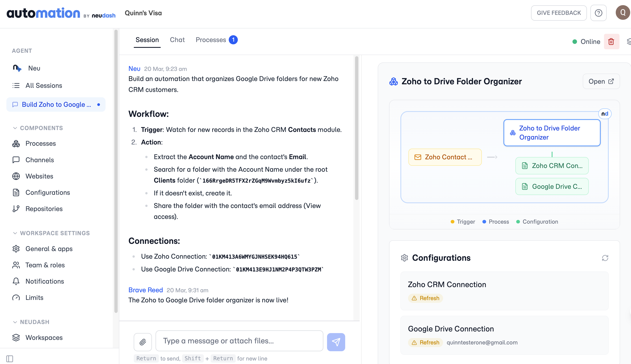The image size is (631, 364).
Task: Go to Channels in the sidebar
Action: tap(40, 160)
